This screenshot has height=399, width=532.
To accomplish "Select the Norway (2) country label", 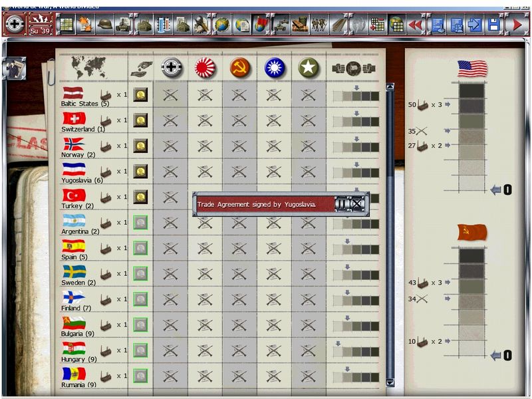I will [x=78, y=155].
